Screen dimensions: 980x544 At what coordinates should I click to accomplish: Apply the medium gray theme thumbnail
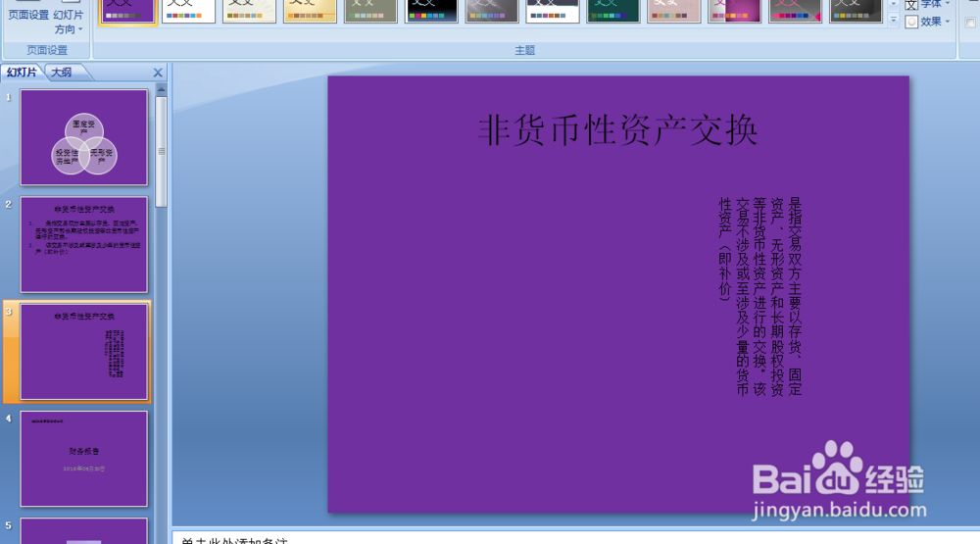click(492, 11)
